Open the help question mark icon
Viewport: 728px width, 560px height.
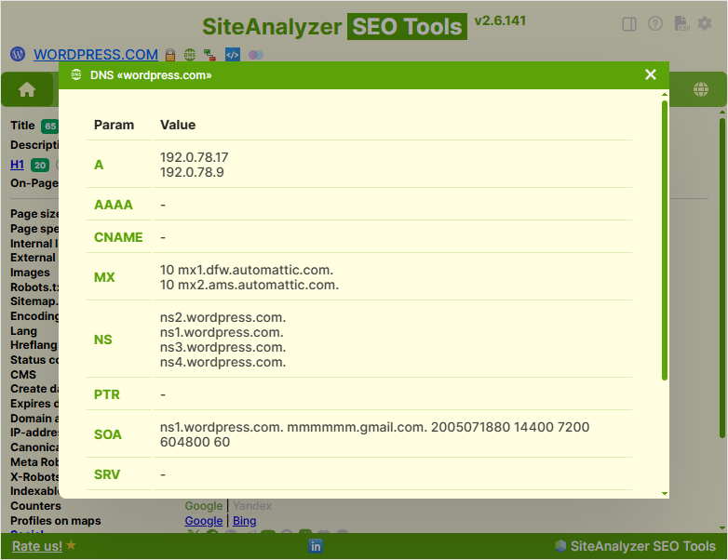point(655,23)
